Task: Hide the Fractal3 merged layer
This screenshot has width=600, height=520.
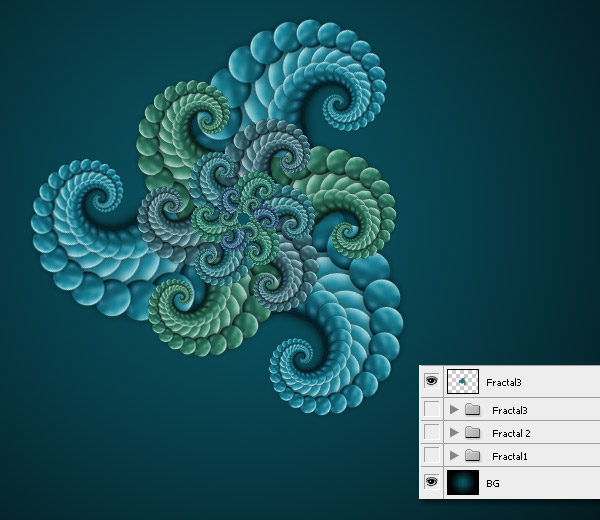Action: point(432,381)
